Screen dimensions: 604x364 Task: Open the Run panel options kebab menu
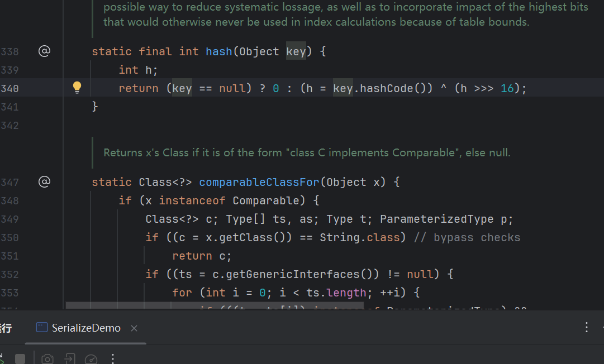pyautogui.click(x=586, y=328)
